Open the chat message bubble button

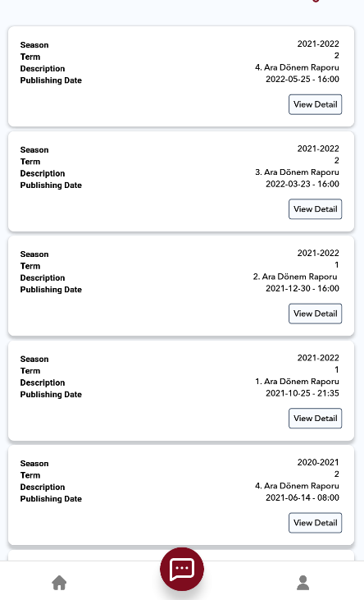182,569
